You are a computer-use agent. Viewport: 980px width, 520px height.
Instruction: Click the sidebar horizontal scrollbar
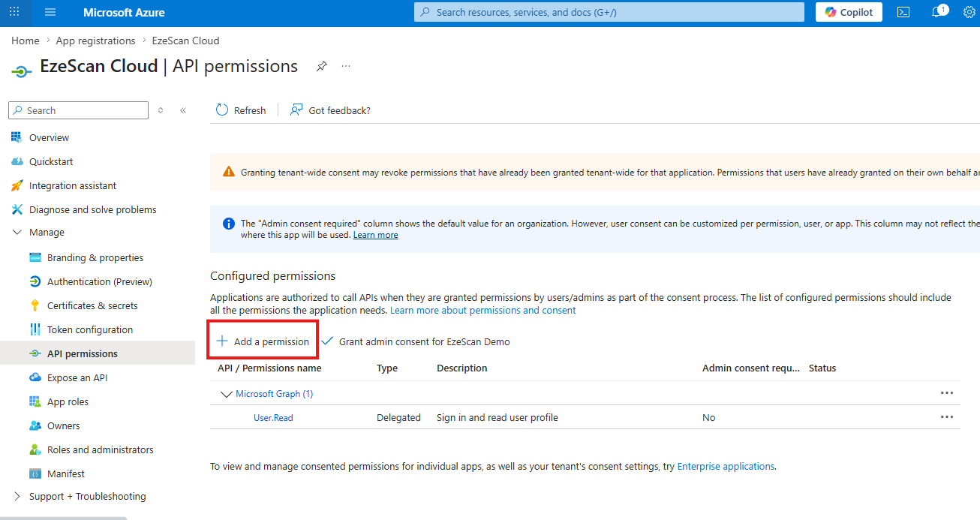click(x=63, y=518)
